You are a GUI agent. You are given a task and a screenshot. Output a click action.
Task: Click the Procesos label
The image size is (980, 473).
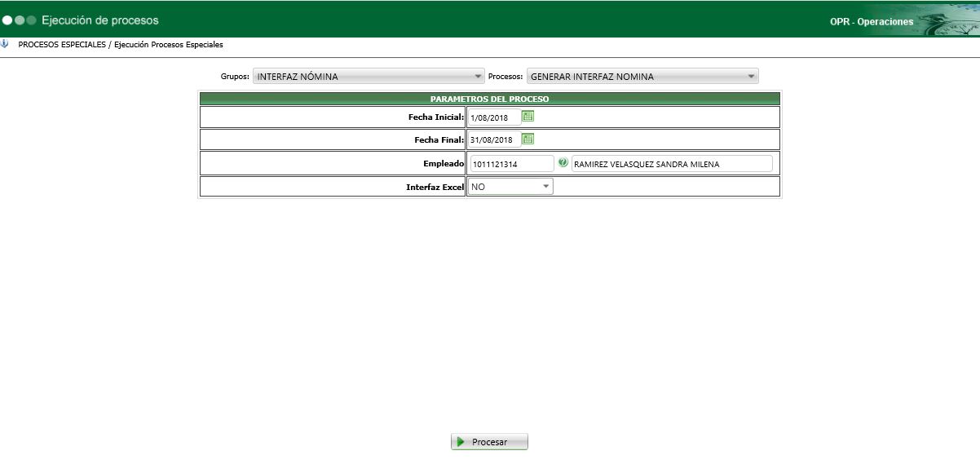point(505,77)
